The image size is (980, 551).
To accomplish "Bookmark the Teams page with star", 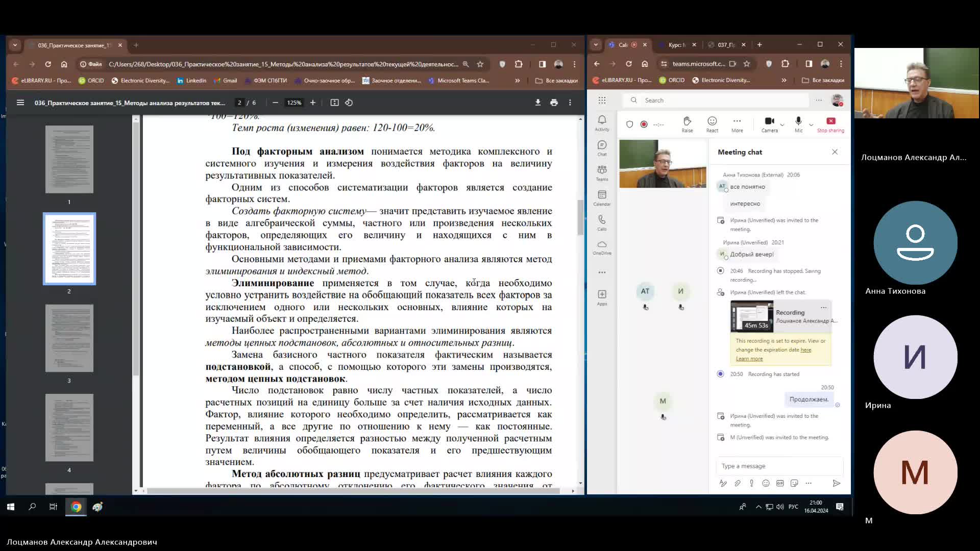I will click(747, 64).
